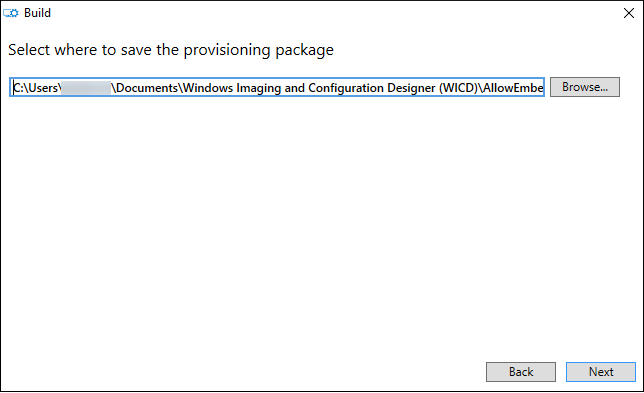The width and height of the screenshot is (644, 393).
Task: Place cursor at 'AllowEmbe' in path
Action: [x=513, y=88]
